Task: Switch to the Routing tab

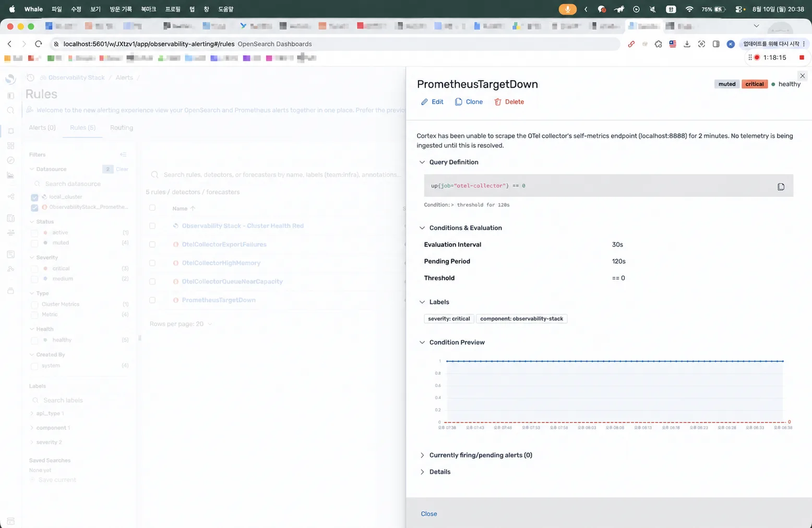Action: (122, 128)
